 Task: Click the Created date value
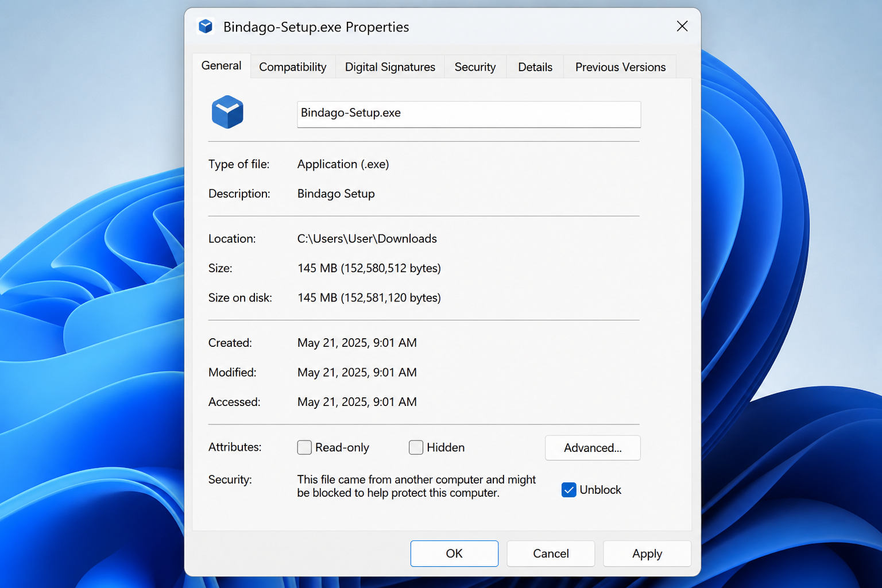357,343
